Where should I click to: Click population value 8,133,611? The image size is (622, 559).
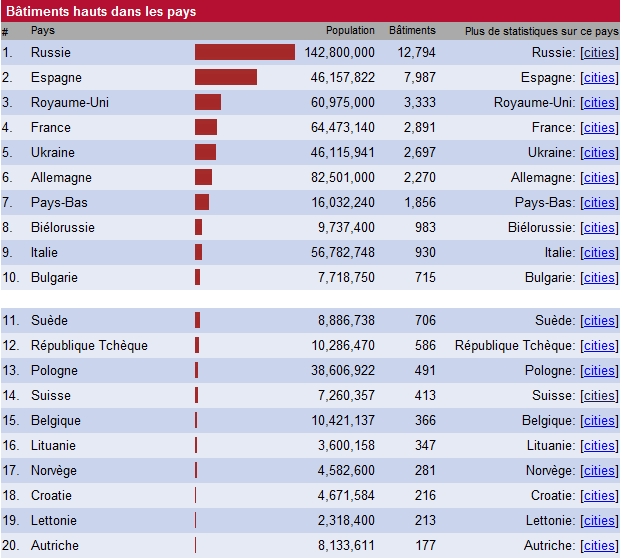point(346,545)
